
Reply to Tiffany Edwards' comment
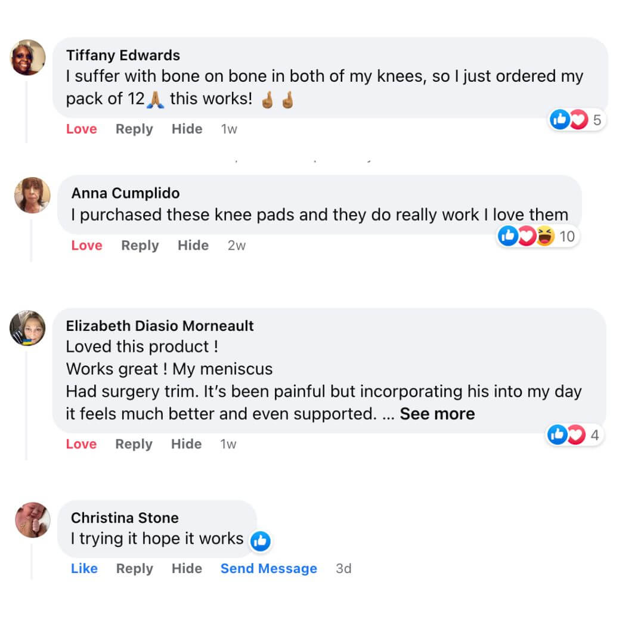134,129
